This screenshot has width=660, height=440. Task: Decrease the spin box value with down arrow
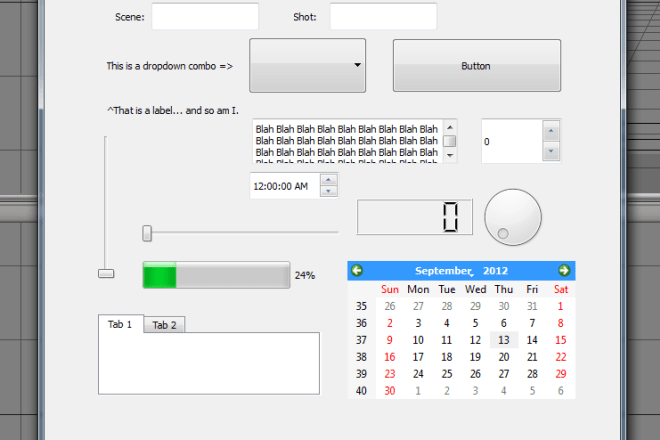(549, 151)
